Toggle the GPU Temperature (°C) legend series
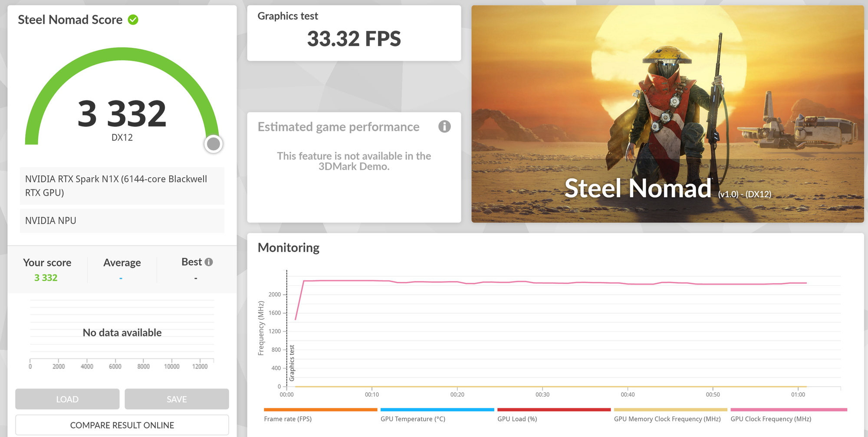Viewport: 868px width, 437px height. click(x=437, y=415)
